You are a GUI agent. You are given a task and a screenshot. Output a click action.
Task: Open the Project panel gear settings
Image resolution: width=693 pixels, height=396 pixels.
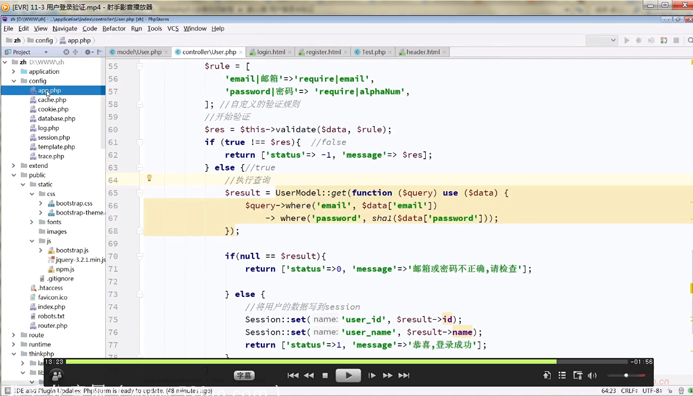click(88, 52)
